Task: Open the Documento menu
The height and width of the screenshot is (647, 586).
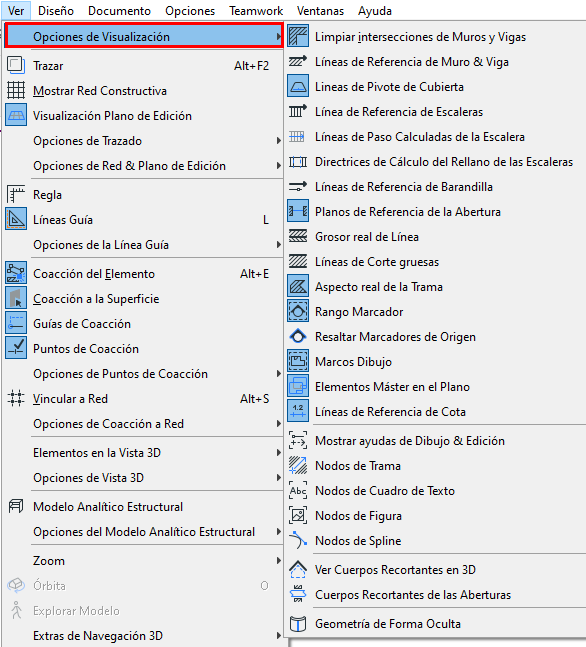Action: tap(119, 10)
